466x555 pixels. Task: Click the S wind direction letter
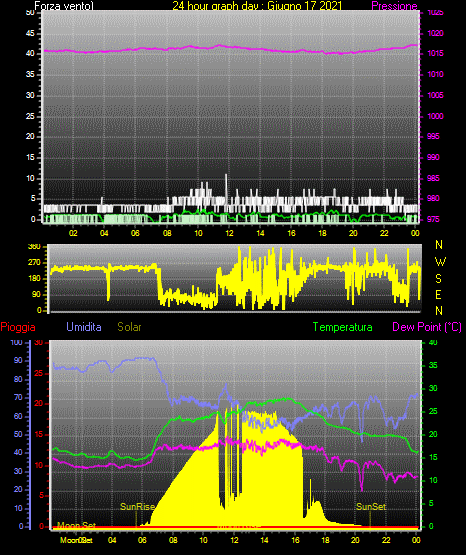(x=438, y=279)
